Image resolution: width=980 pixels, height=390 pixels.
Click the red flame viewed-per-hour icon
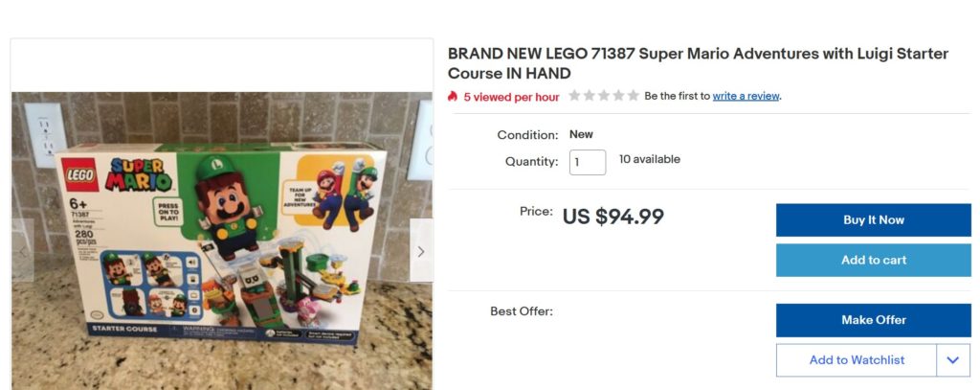tap(454, 97)
